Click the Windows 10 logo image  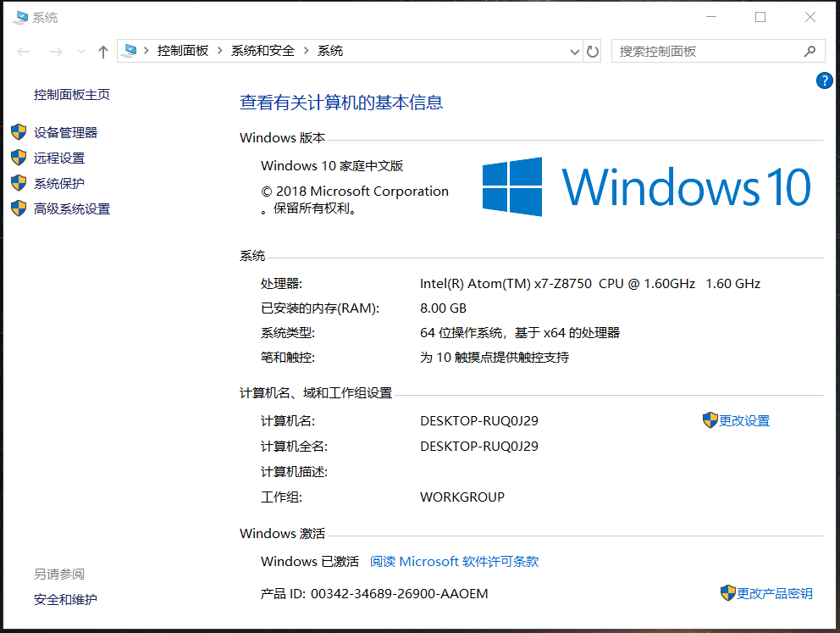coord(646,186)
